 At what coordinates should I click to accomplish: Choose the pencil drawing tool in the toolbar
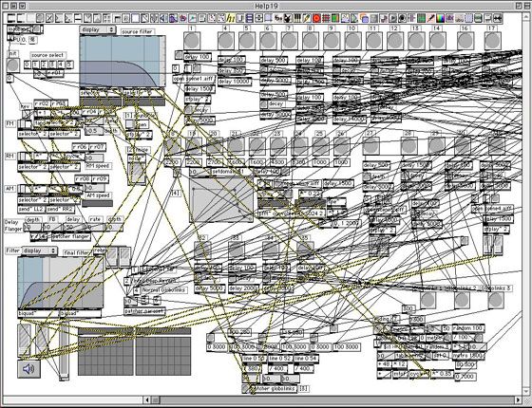tap(307, 18)
